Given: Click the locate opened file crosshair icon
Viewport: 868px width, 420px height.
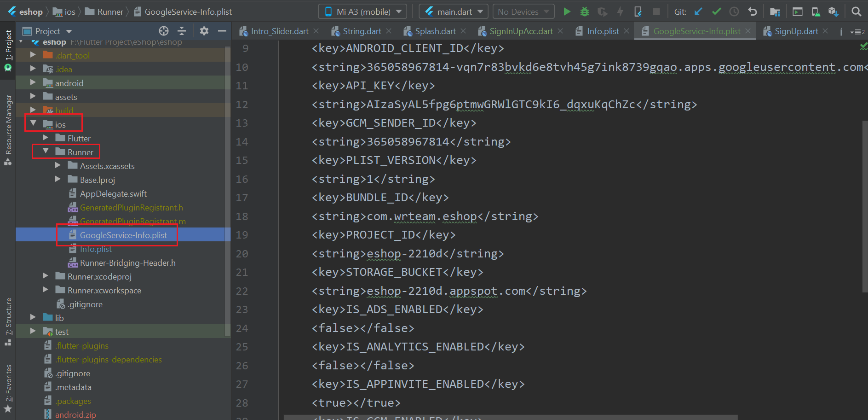Looking at the screenshot, I should (164, 31).
